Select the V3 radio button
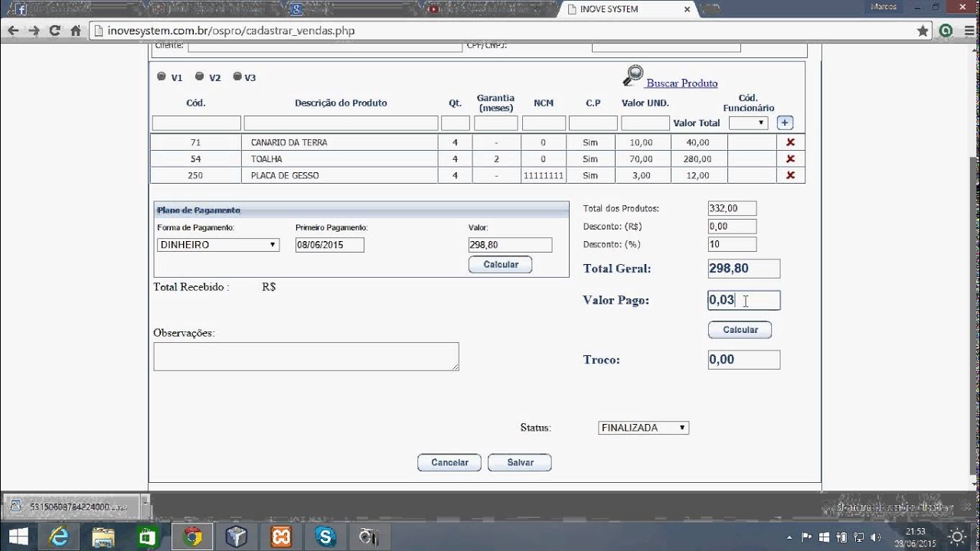 point(237,77)
